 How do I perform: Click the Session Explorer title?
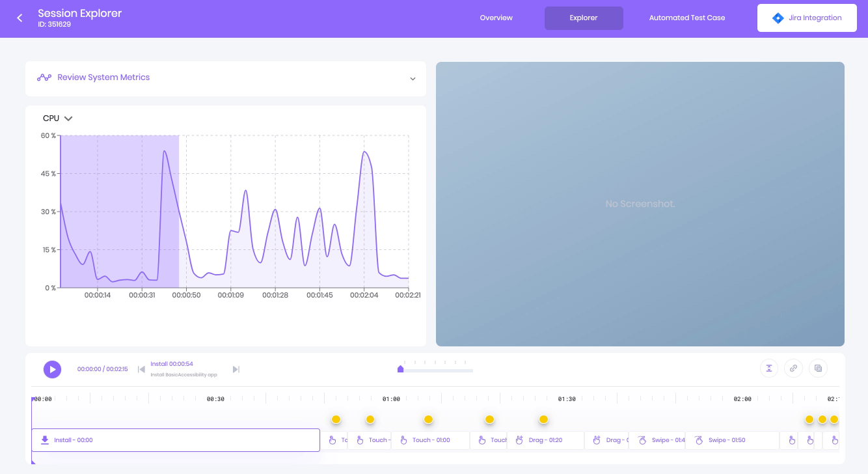[79, 13]
